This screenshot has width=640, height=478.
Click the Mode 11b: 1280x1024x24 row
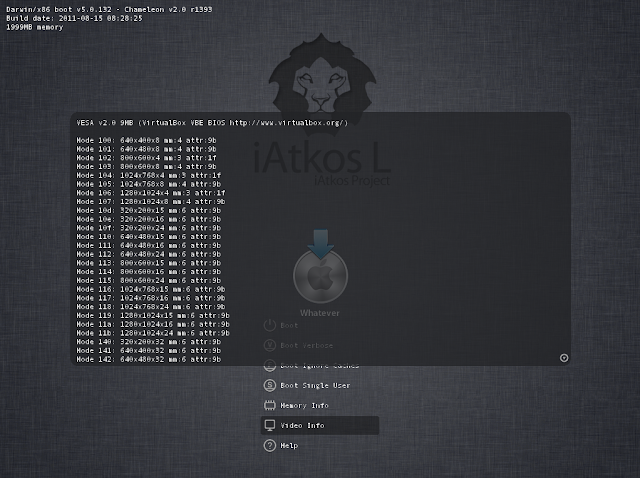coord(153,333)
